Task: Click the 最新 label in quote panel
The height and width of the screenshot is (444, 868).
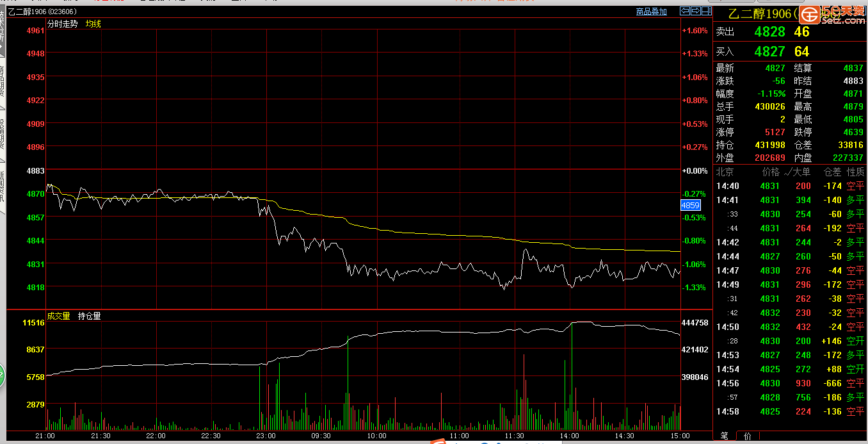Action: [x=725, y=68]
